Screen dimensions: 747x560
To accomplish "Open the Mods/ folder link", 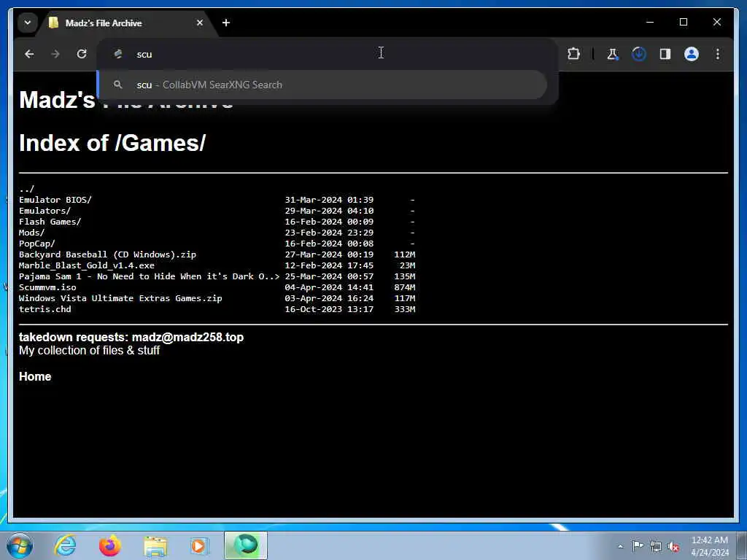I will coord(31,233).
